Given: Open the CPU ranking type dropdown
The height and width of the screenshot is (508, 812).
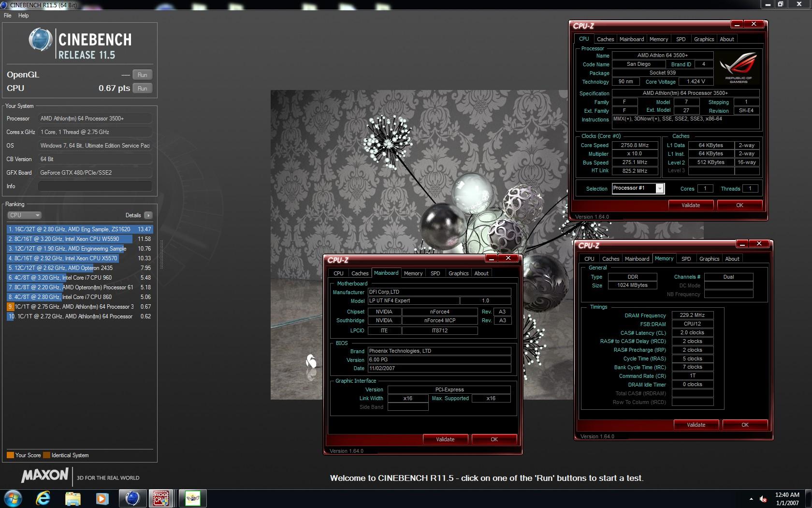Looking at the screenshot, I should pos(24,215).
